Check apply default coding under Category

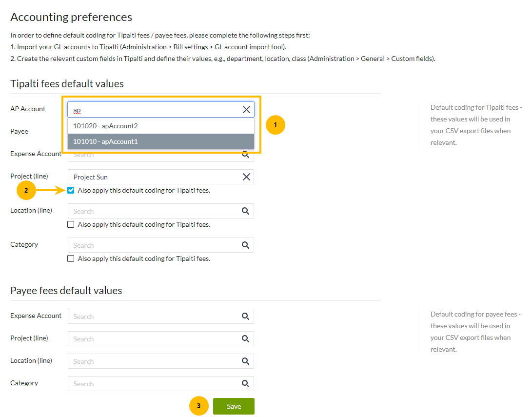click(x=71, y=258)
